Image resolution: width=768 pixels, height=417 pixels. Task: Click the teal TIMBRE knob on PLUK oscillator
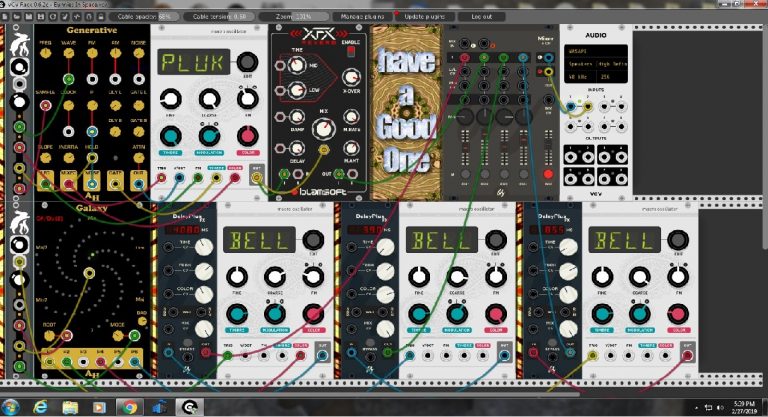tap(170, 136)
